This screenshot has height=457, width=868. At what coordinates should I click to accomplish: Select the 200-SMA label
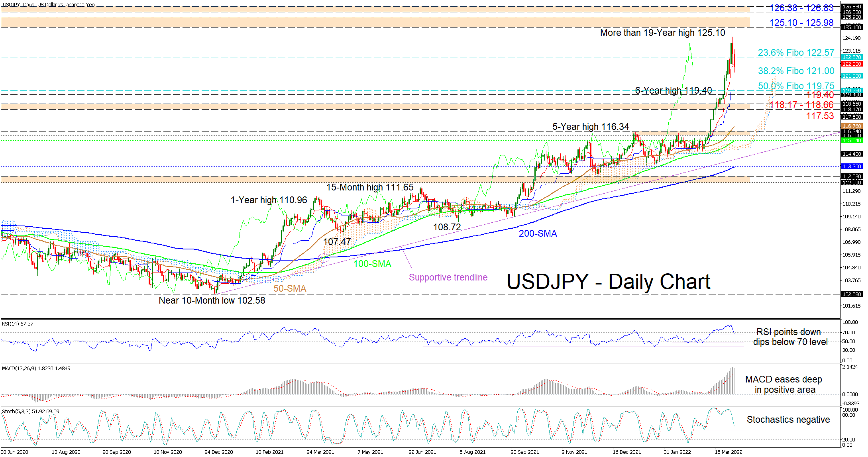click(538, 233)
